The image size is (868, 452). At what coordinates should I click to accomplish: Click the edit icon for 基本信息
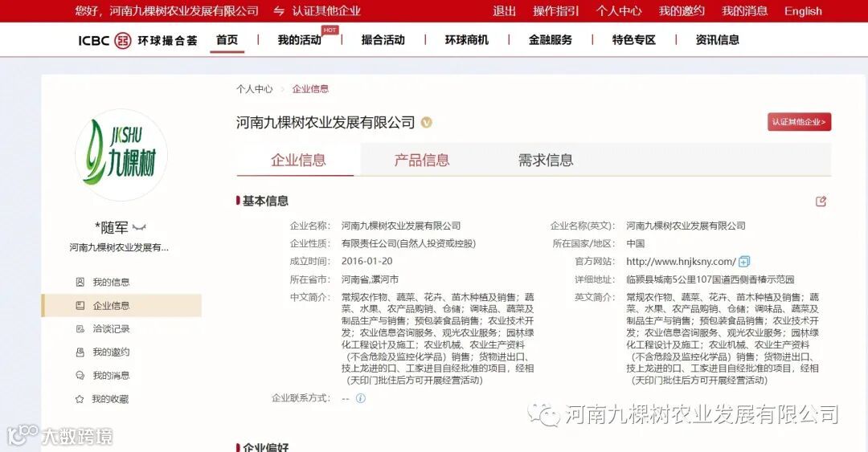point(821,202)
